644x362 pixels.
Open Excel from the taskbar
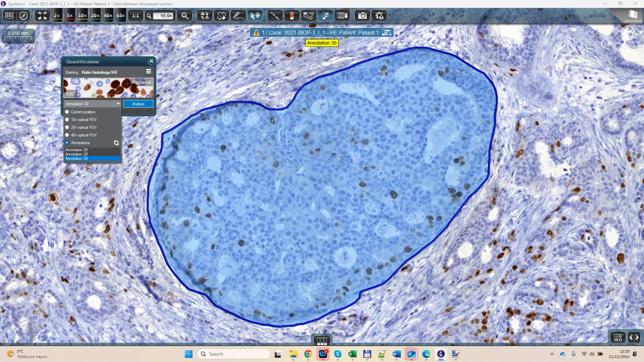[x=352, y=354]
